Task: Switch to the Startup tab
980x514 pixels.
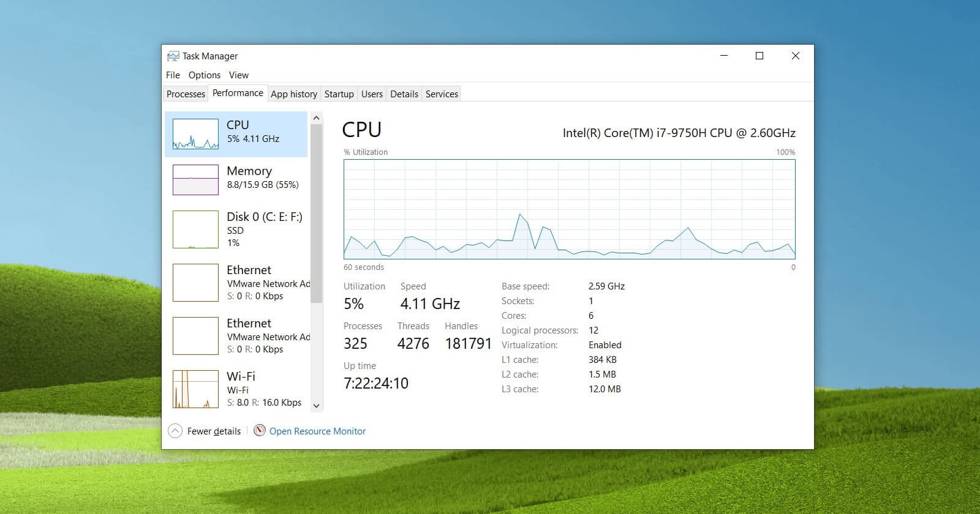Action: coord(339,94)
